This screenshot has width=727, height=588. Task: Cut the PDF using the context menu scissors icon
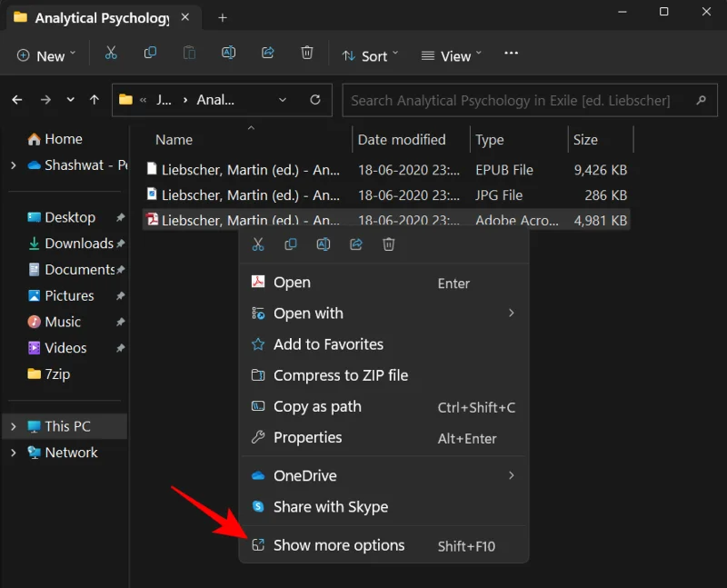[x=258, y=244]
